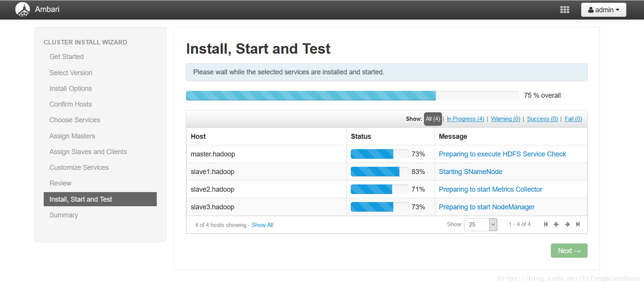Viewport: 644px width, 286px height.
Task: Go to next page arrow
Action: point(567,224)
